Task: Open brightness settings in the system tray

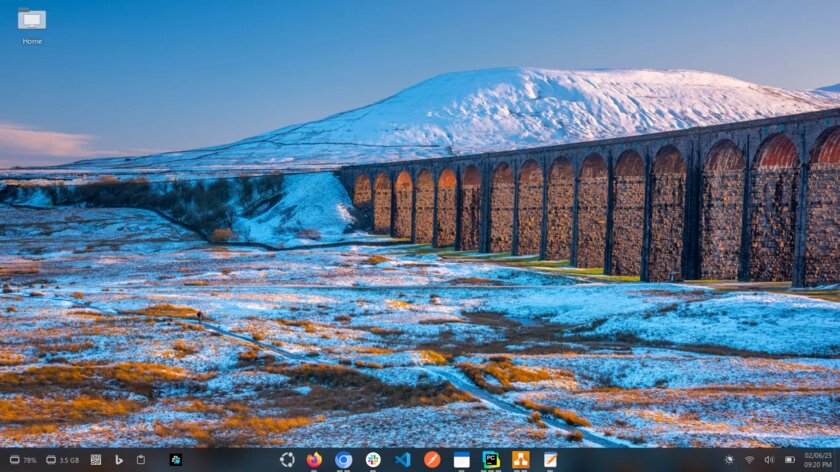Action: pyautogui.click(x=729, y=460)
